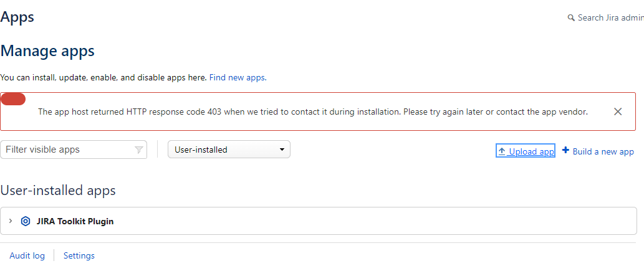Click the Manage apps heading
Viewport: 644px width, 271px height.
(x=47, y=51)
